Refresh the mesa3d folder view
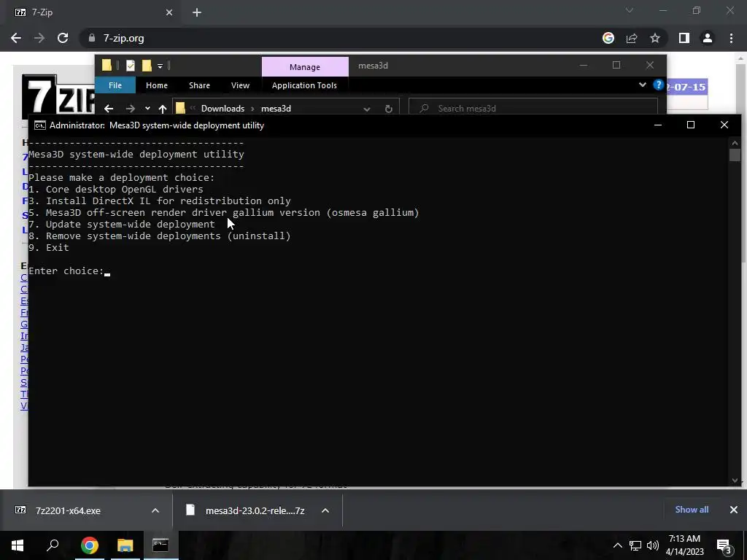Image resolution: width=747 pixels, height=560 pixels. pos(388,109)
